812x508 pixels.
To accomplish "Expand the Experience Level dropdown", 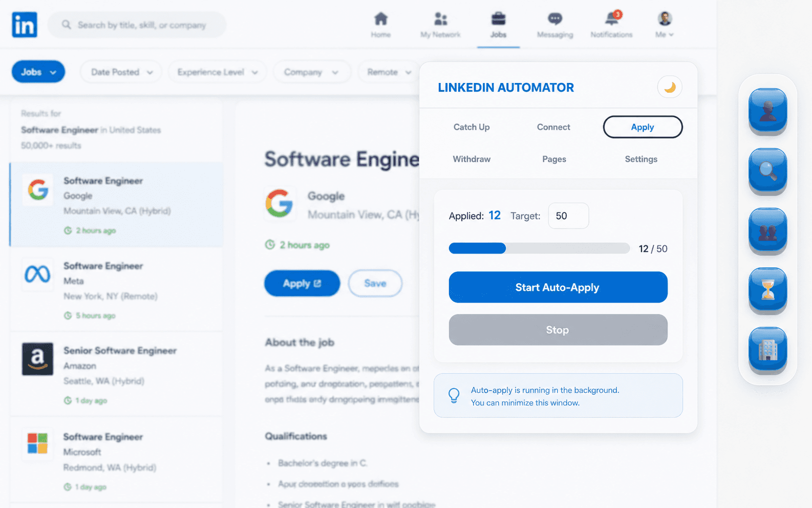I will [x=218, y=72].
